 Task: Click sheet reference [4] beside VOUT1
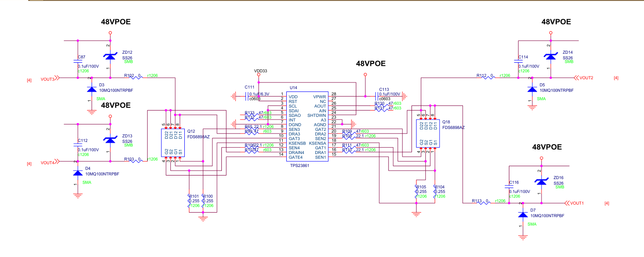click(x=607, y=203)
